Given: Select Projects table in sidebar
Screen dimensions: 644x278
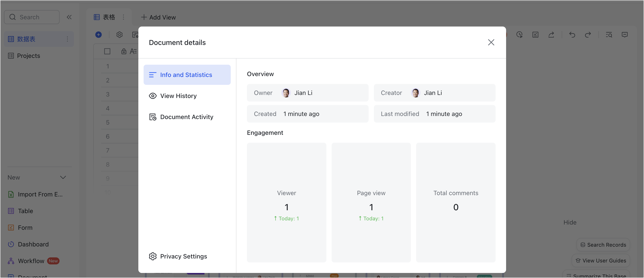Looking at the screenshot, I should tap(28, 56).
